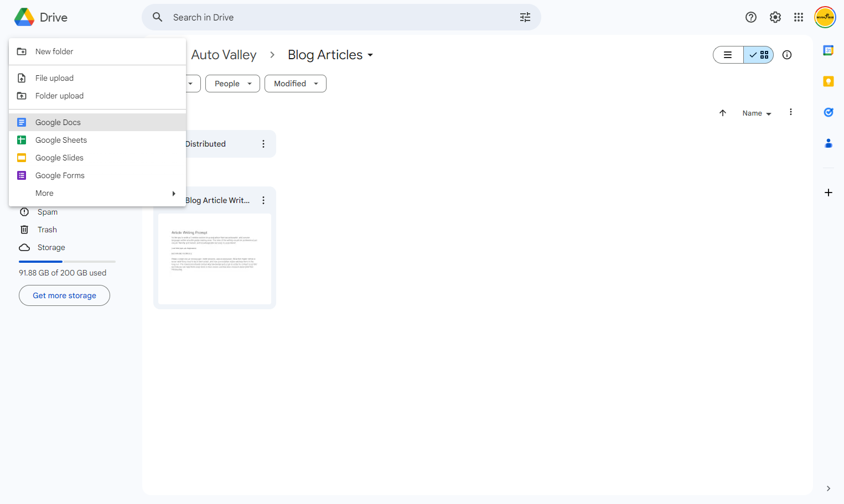
Task: Open More sort options three-dot menu
Action: pos(791,112)
